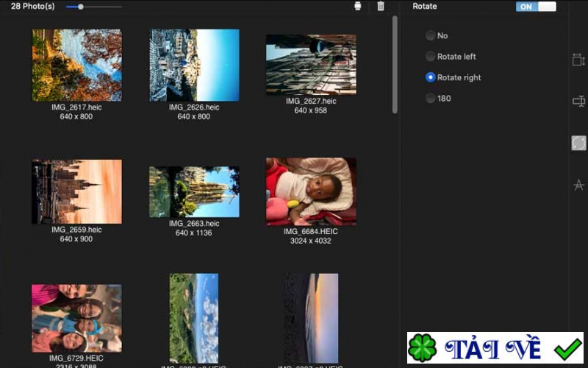The image size is (588, 368).
Task: Select the Rotate right radio button
Action: tap(431, 77)
